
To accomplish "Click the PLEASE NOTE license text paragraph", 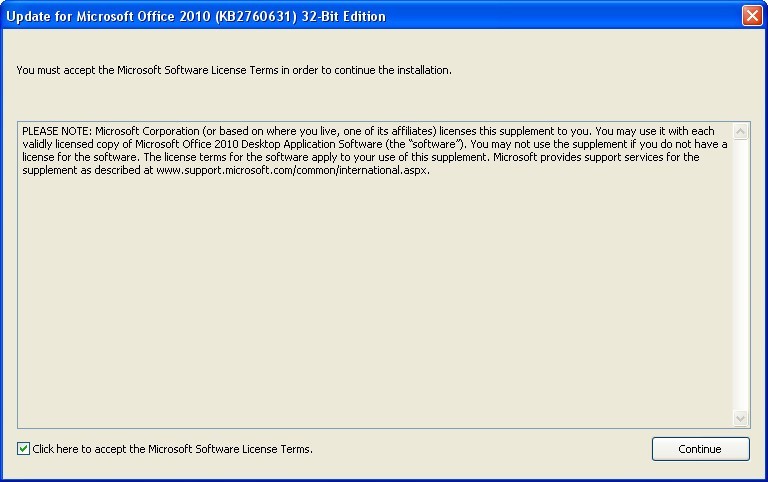I will click(x=375, y=150).
